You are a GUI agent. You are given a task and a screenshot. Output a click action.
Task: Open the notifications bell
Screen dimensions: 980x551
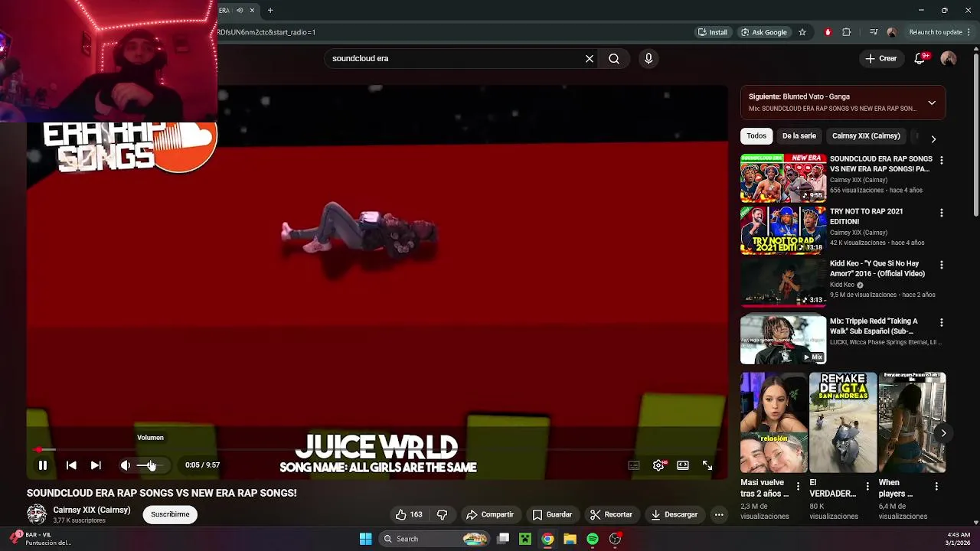pyautogui.click(x=921, y=58)
